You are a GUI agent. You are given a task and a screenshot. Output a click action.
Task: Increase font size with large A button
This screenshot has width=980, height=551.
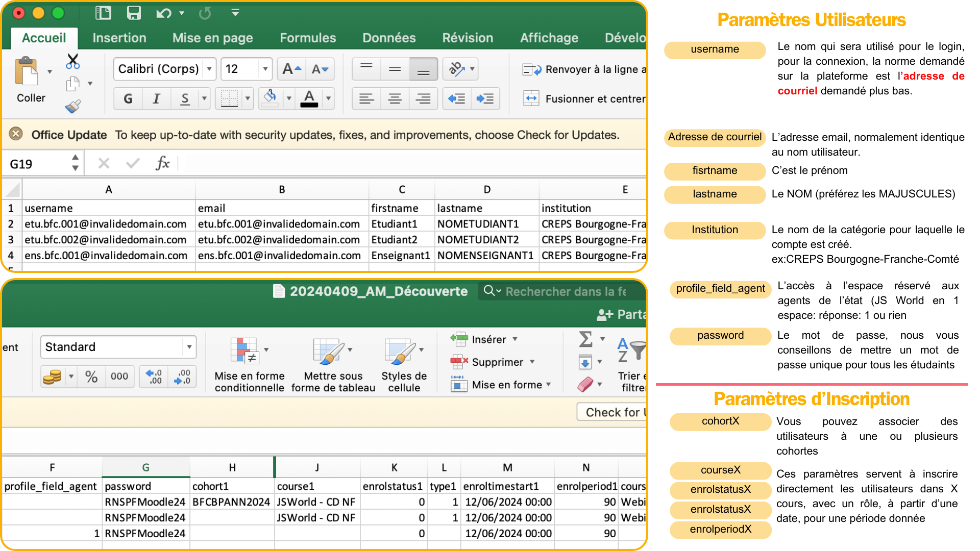(x=291, y=69)
